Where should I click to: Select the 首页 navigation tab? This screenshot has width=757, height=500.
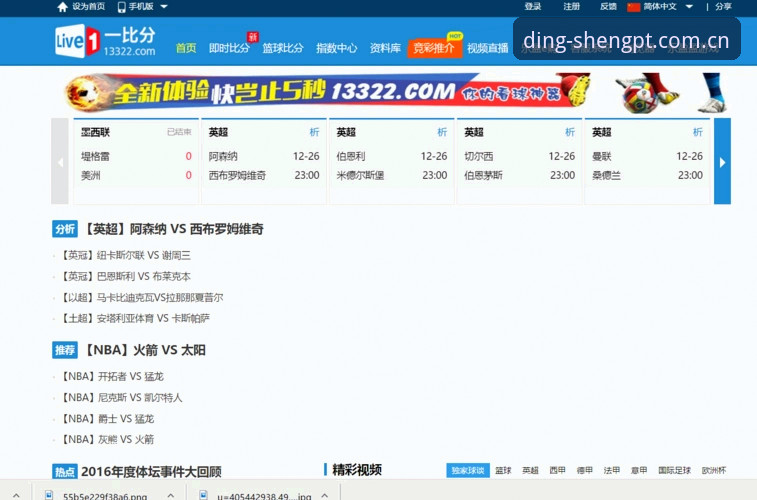pos(186,48)
